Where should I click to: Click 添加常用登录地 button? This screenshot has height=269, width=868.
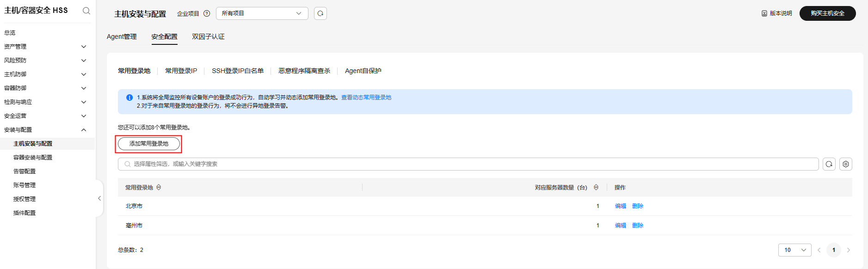point(149,144)
